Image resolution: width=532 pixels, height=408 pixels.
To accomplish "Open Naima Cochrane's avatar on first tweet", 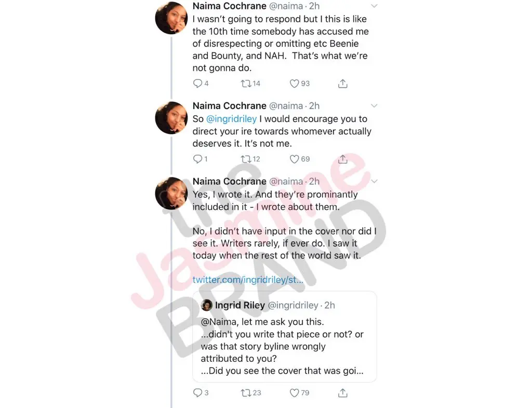I will 171,18.
